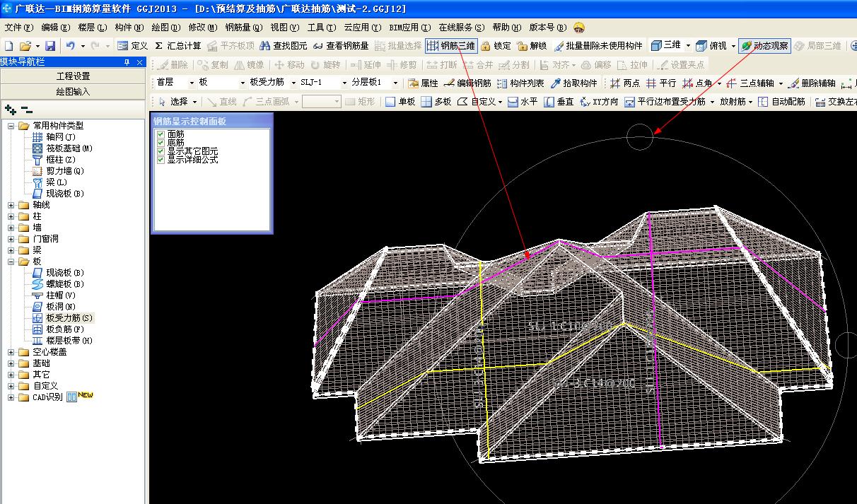
Task: Open the 工具(T) menu
Action: (x=322, y=28)
